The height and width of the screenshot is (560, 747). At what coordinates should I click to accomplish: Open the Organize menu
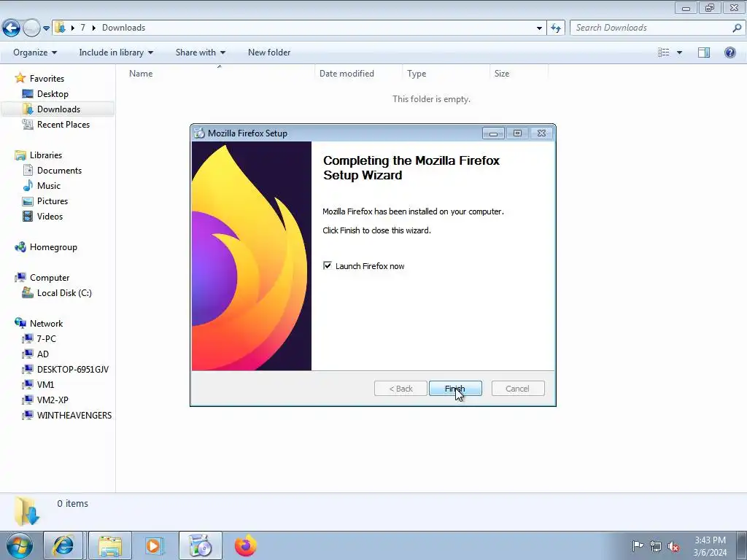(x=35, y=52)
